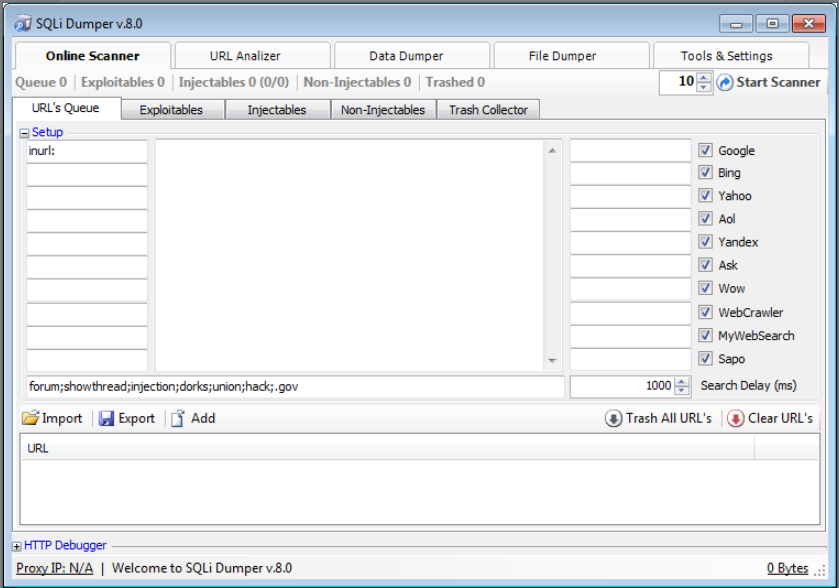Click the Proxy IP: N/A link
This screenshot has height=588, width=839.
(x=54, y=568)
